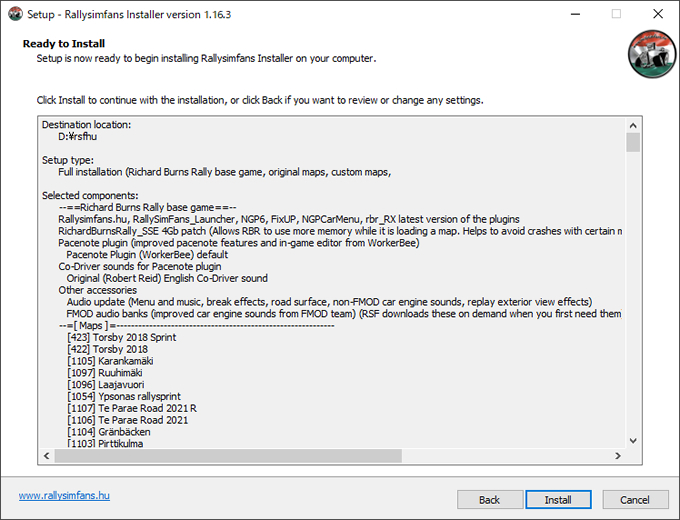Click the horizontal scrollbar thumb
The height and width of the screenshot is (520, 680).
point(228,456)
